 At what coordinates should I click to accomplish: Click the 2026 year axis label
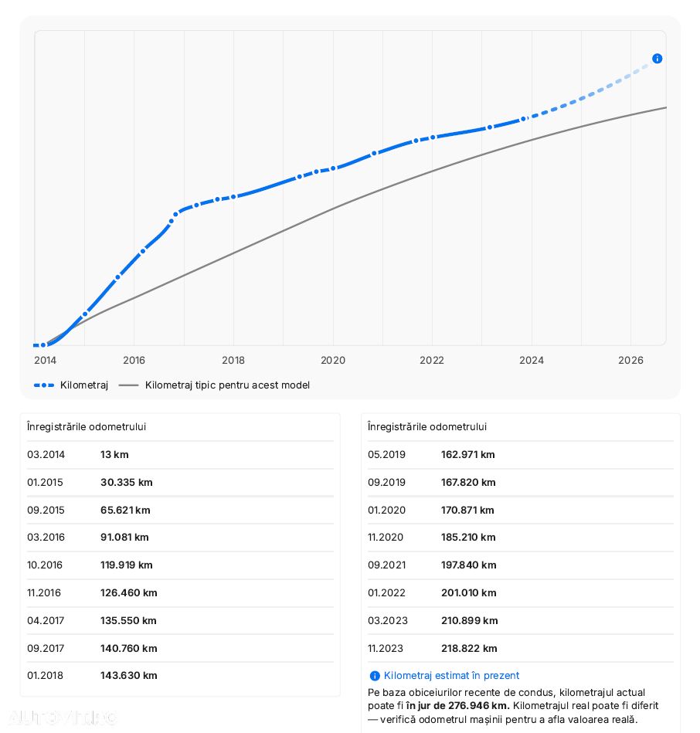click(630, 360)
